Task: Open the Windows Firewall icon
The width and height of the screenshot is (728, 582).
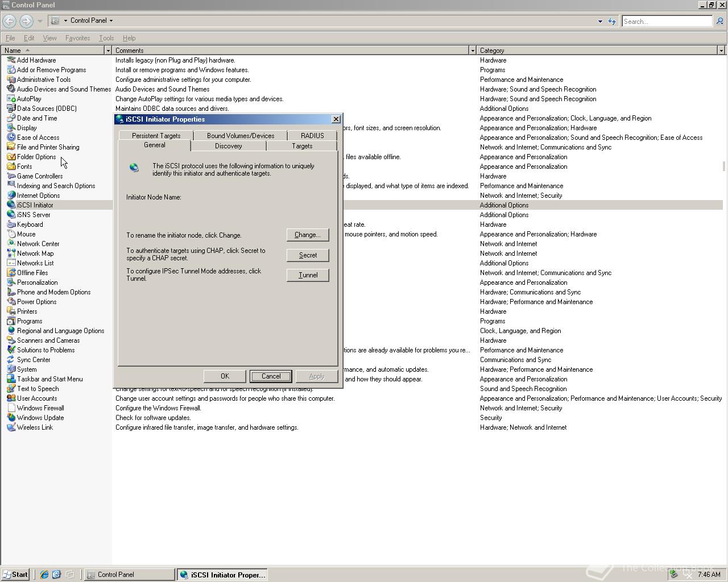Action: click(x=11, y=408)
